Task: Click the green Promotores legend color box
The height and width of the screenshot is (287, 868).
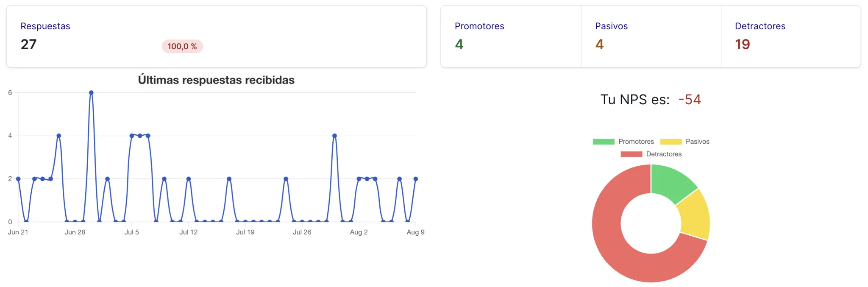Action: click(603, 142)
